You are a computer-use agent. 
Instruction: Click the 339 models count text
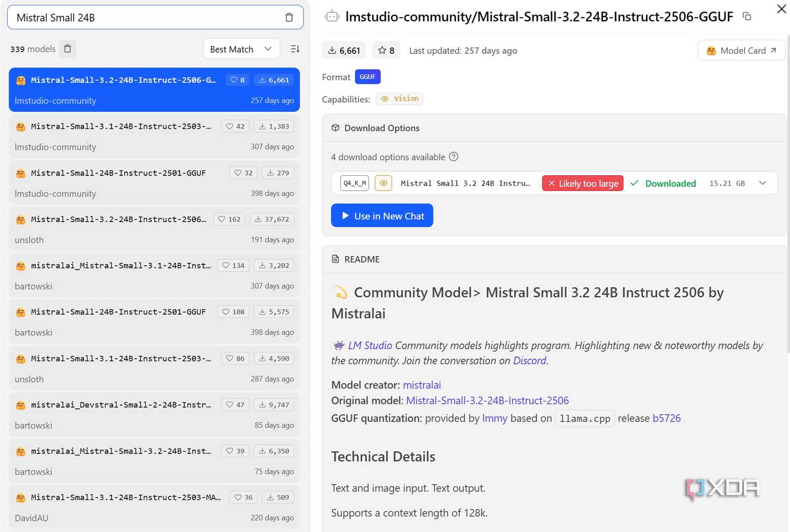tap(33, 49)
